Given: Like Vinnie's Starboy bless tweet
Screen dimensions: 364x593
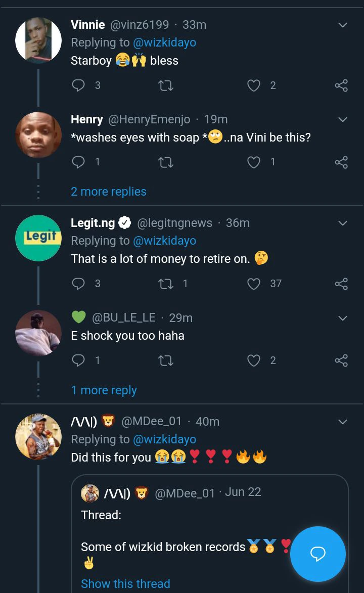Looking at the screenshot, I should pyautogui.click(x=253, y=85).
